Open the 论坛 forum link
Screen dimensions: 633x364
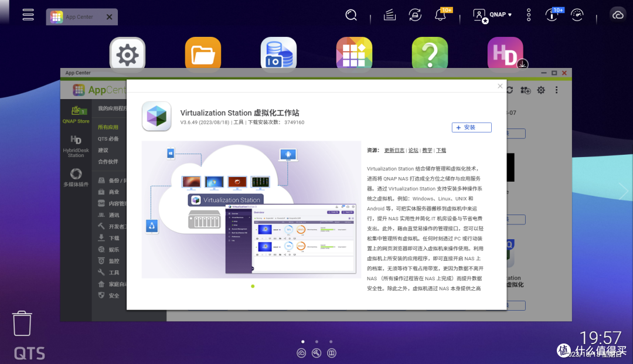(413, 150)
